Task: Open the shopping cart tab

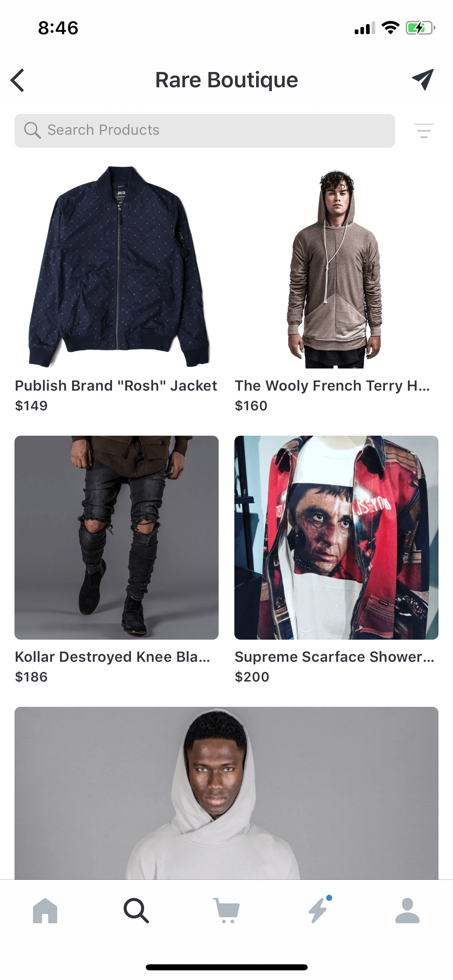Action: click(x=227, y=910)
